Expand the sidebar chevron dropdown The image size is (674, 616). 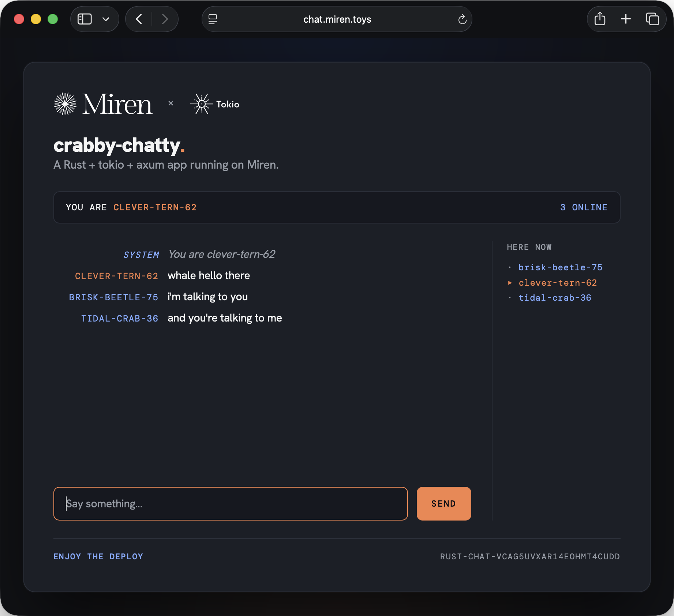(x=106, y=19)
